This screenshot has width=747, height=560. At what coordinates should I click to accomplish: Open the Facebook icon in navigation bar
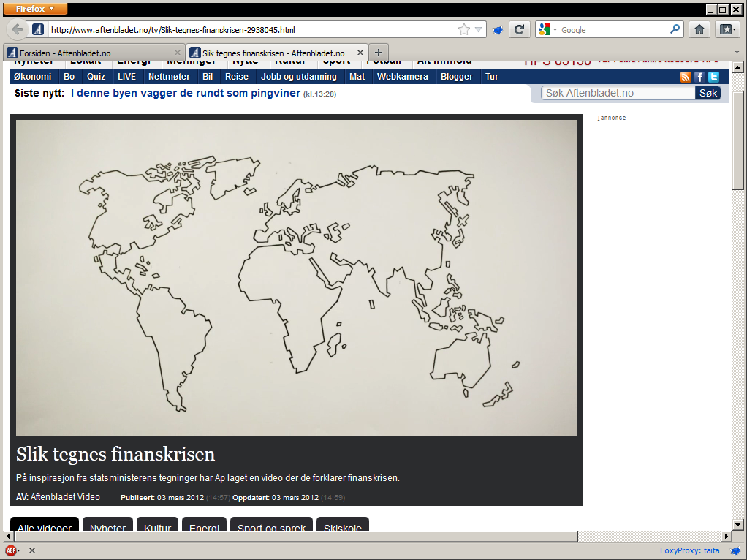(699, 77)
